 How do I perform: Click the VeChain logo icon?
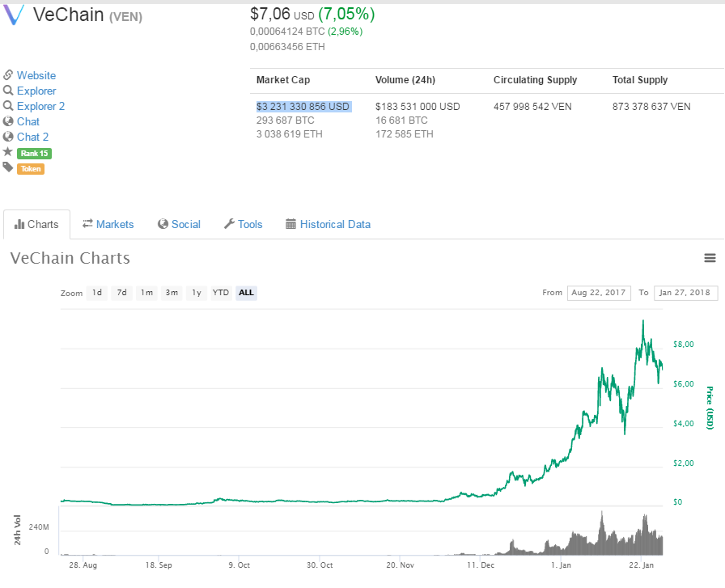coord(15,15)
